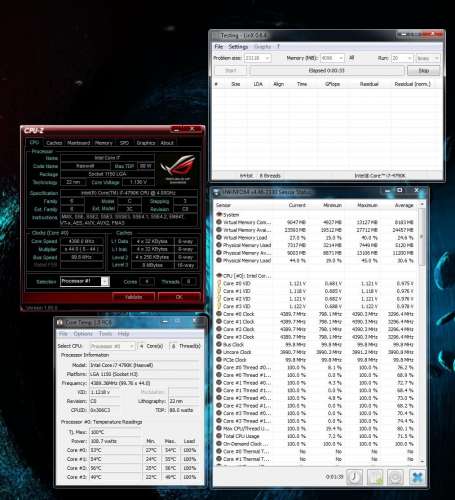Click the Core Temp title bar app icon
The image size is (455, 500).
click(60, 322)
